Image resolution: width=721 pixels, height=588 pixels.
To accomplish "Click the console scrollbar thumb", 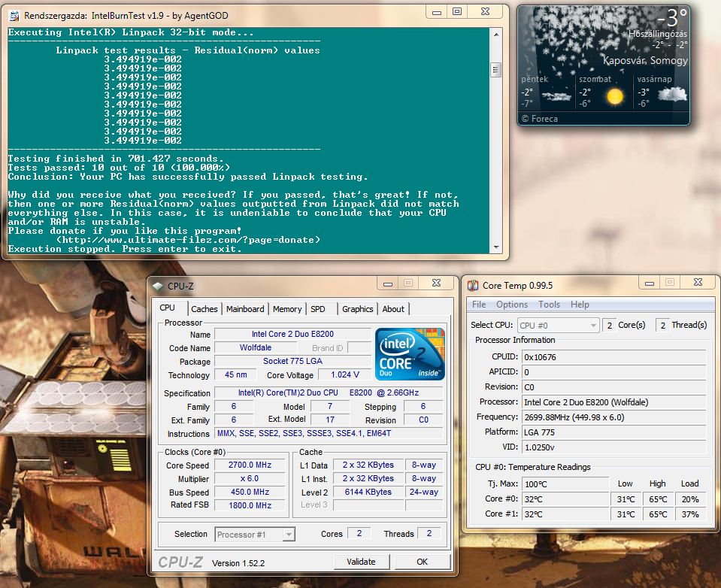I will (x=495, y=70).
